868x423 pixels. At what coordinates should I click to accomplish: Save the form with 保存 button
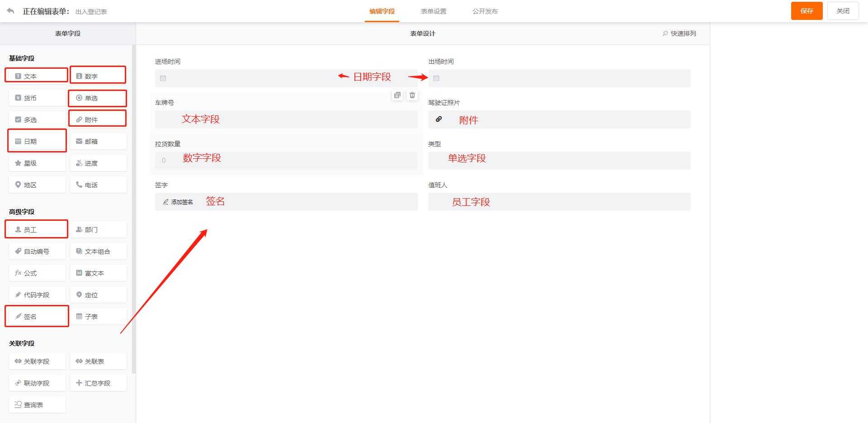[807, 10]
